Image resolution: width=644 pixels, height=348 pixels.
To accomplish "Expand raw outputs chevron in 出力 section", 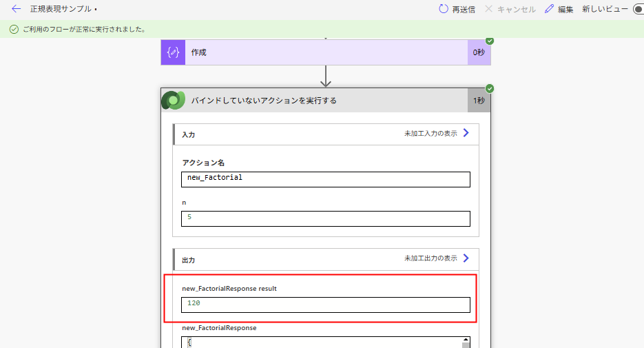I will click(x=466, y=258).
